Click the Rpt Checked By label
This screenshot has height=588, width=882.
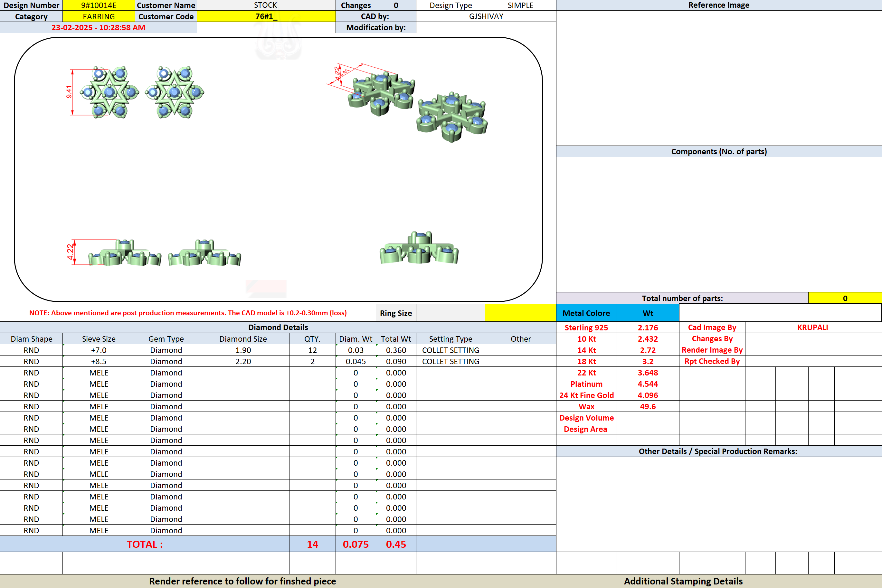[712, 361]
